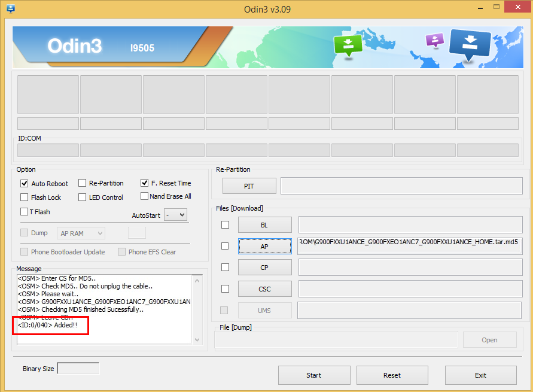Viewport: 533px width, 392px height.
Task: Tick the CP file checkbox
Action: coord(225,268)
